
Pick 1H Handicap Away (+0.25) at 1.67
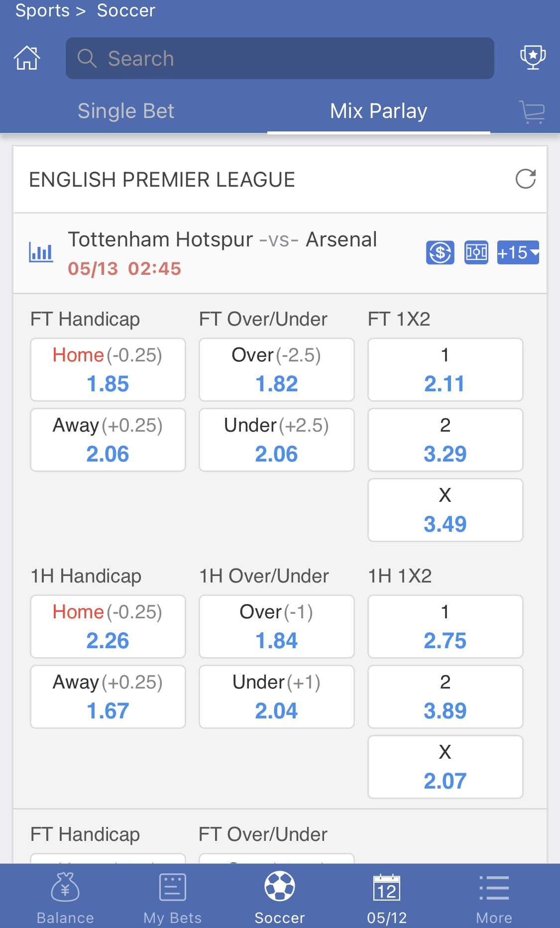[108, 696]
